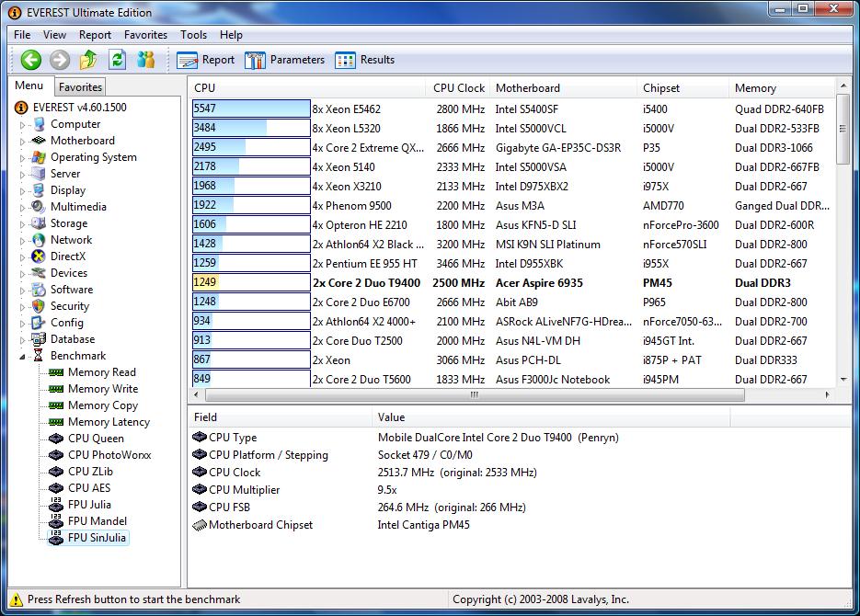Switch to the Favorites tab
This screenshot has height=616, width=860.
pyautogui.click(x=81, y=87)
